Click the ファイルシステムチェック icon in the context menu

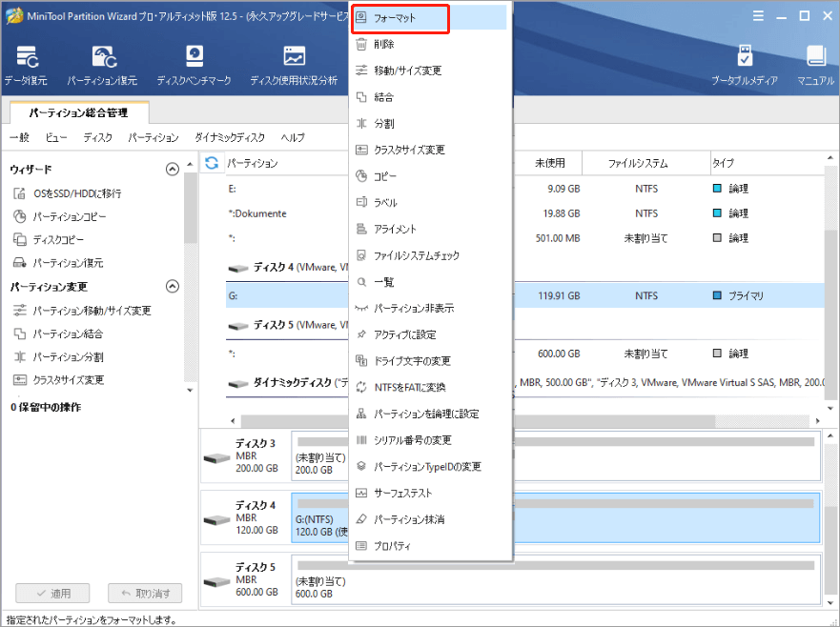[361, 255]
